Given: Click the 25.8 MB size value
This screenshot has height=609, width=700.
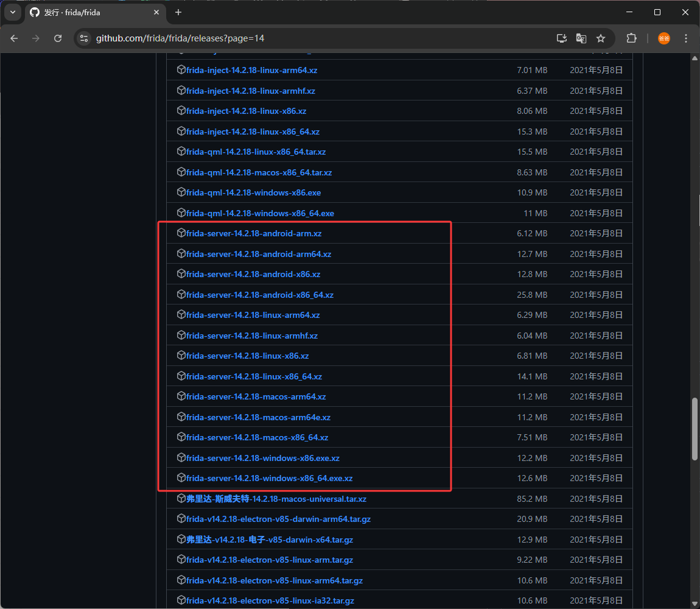Looking at the screenshot, I should (532, 295).
